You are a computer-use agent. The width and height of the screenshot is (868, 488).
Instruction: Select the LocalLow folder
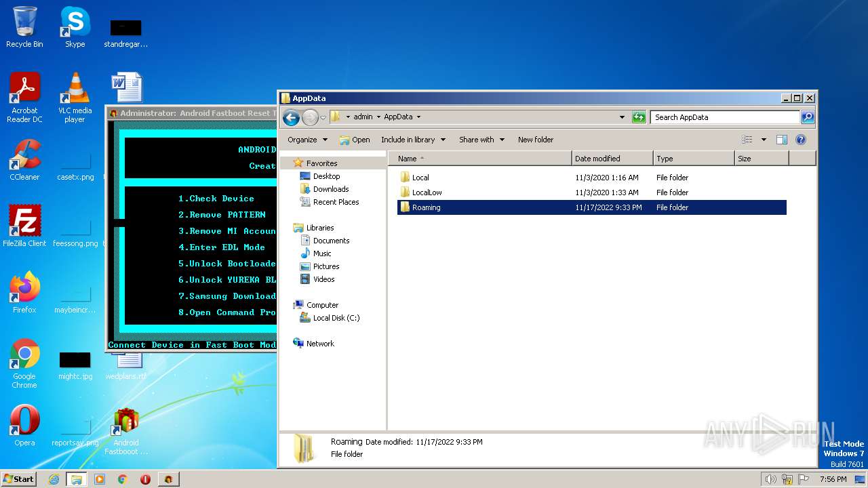591,192
